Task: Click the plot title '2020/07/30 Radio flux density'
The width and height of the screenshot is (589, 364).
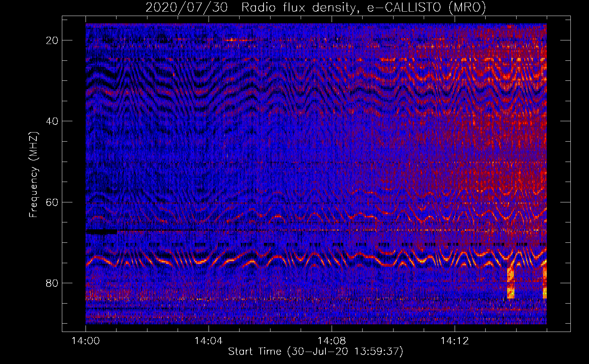Action: click(316, 7)
